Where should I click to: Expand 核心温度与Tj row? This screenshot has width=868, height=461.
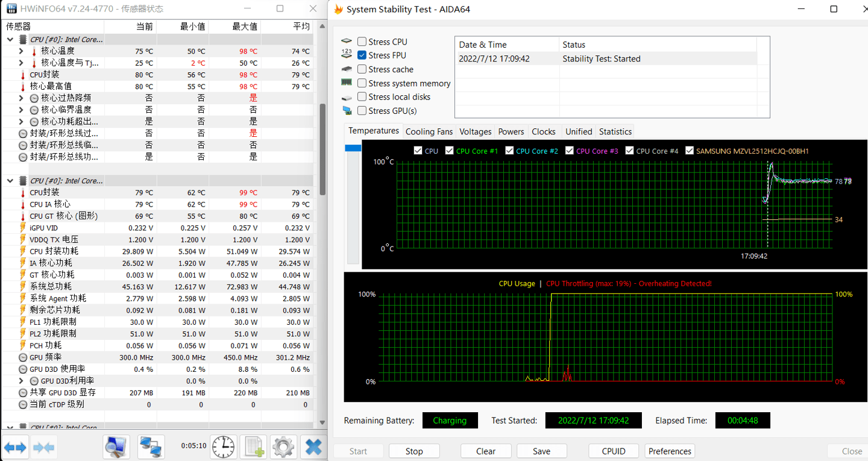pos(21,63)
